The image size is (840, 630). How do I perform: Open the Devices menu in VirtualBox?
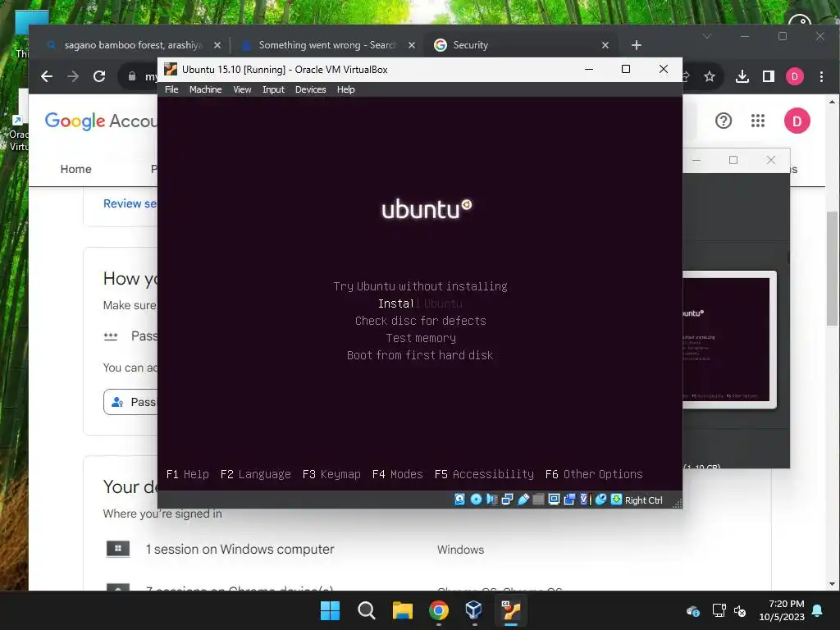pos(310,89)
